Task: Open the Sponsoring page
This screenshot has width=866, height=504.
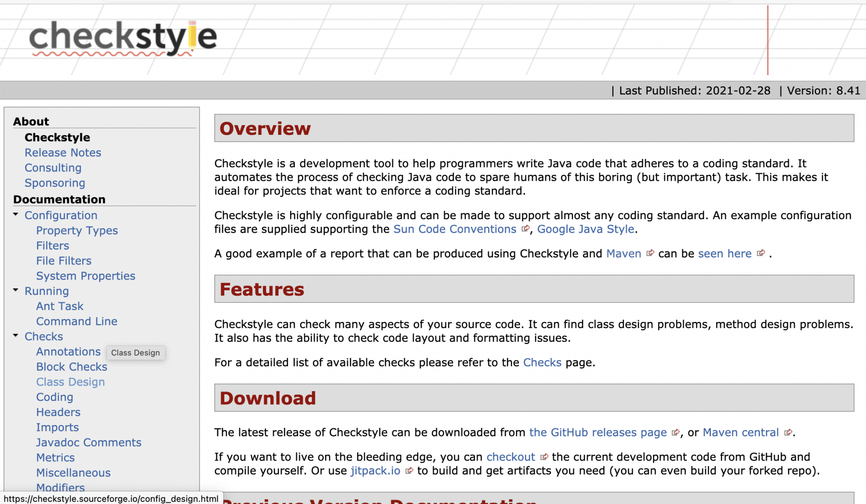Action: coord(55,183)
